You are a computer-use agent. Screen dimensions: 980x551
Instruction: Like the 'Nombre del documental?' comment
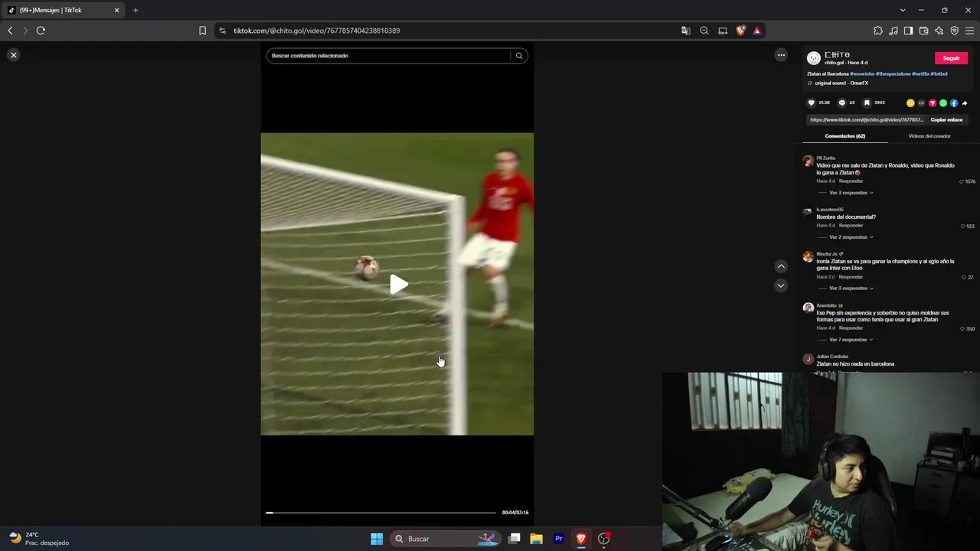963,226
